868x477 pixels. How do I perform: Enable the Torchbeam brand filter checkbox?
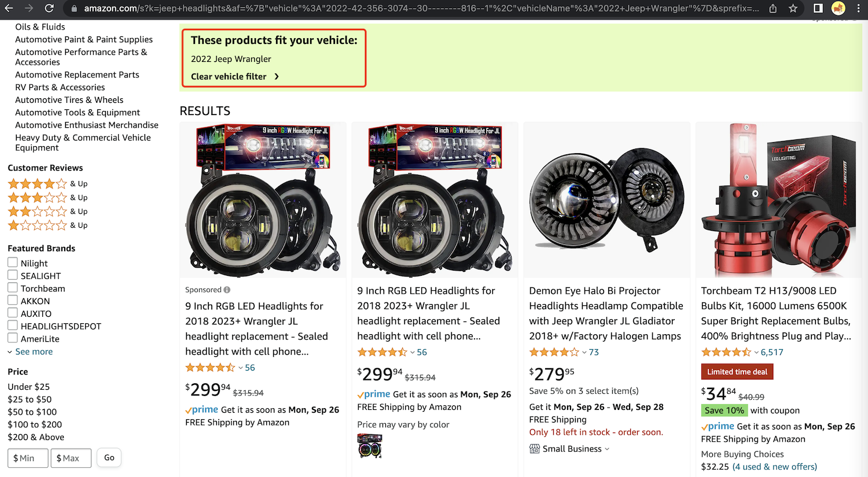pyautogui.click(x=13, y=288)
